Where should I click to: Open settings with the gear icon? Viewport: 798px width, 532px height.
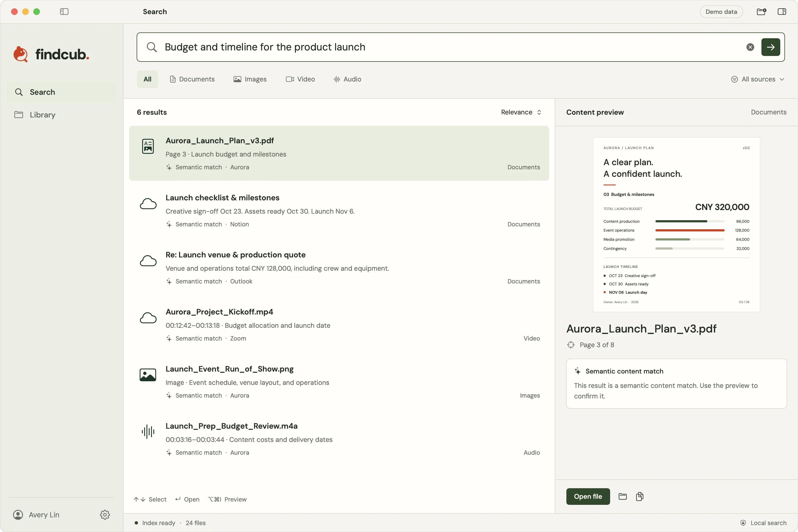point(105,515)
